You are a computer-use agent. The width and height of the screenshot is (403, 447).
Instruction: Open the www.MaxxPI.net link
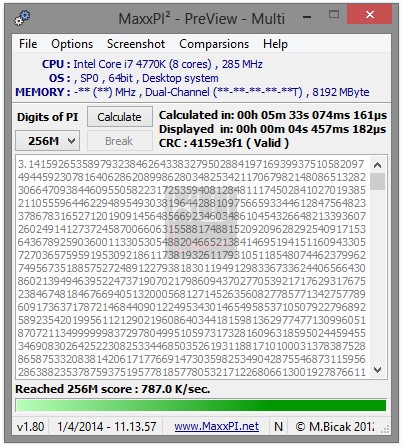tap(217, 426)
